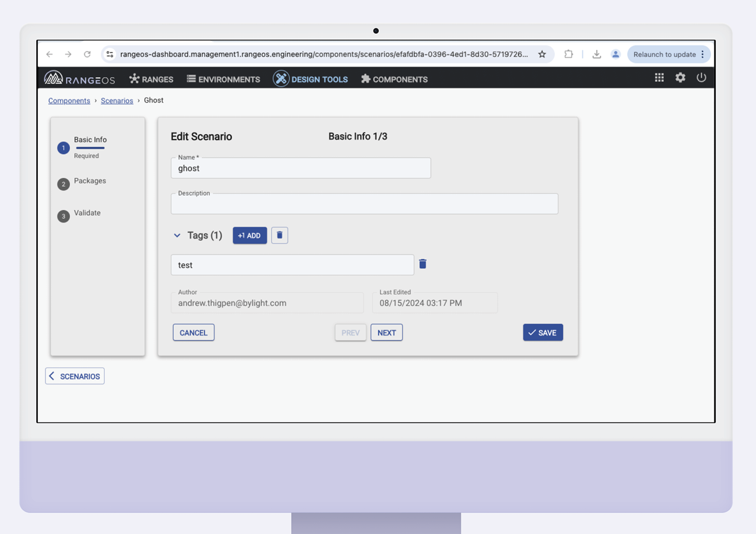The height and width of the screenshot is (534, 756).
Task: Go back with browser back arrow
Action: 50,54
